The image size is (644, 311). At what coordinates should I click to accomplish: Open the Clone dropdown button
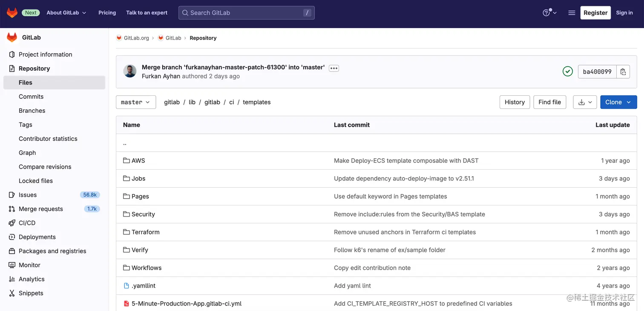pos(618,102)
